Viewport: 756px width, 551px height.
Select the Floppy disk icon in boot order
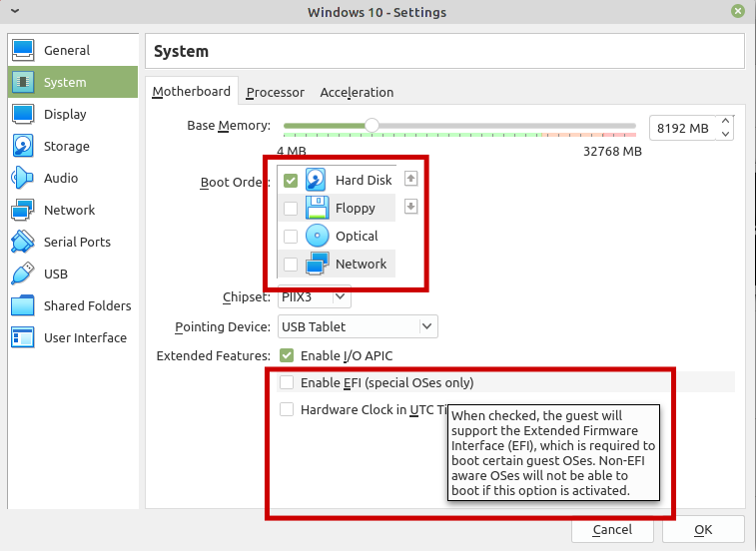(317, 208)
